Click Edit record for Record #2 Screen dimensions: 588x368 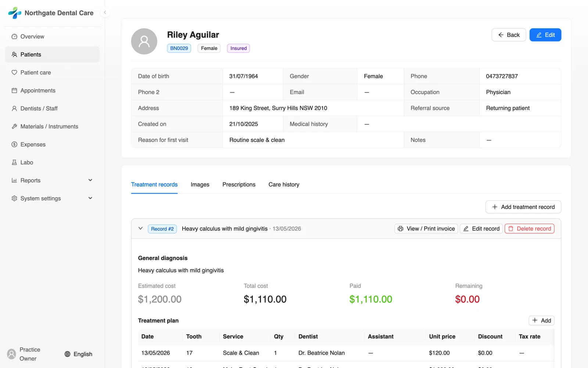click(x=481, y=229)
